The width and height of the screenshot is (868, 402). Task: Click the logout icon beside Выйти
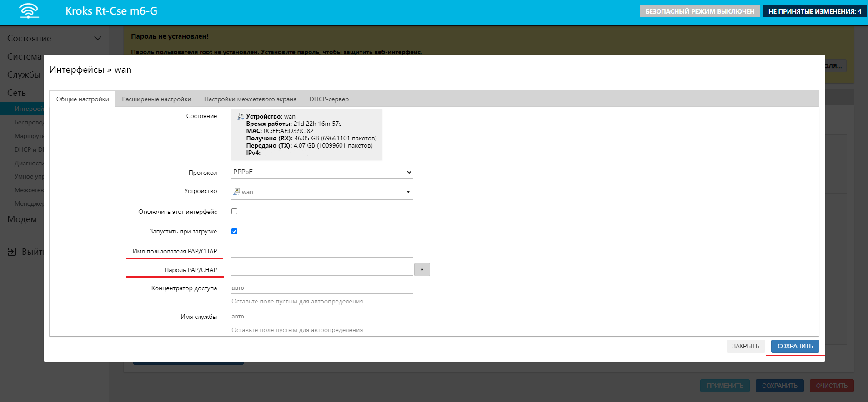coord(12,252)
